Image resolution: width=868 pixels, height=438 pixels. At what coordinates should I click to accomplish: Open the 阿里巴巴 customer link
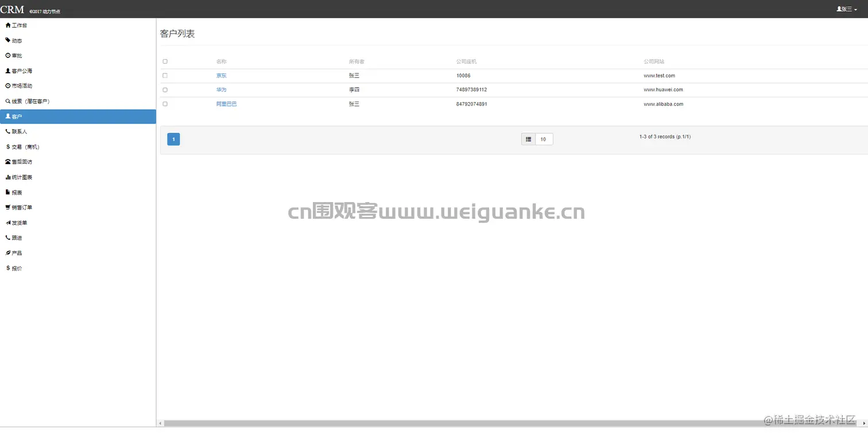click(227, 104)
